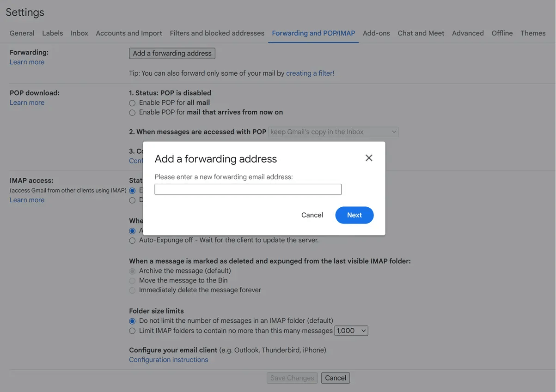Click the forwarding email address input field
This screenshot has width=556, height=392.
tap(248, 189)
